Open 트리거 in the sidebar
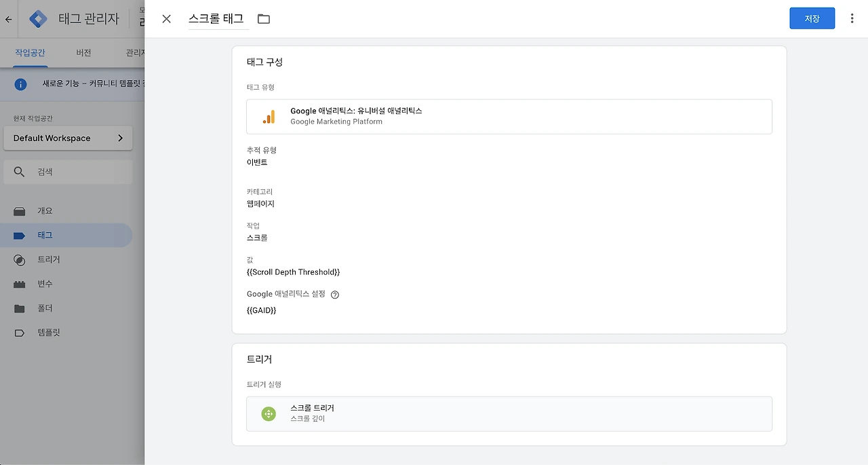 (x=68, y=260)
